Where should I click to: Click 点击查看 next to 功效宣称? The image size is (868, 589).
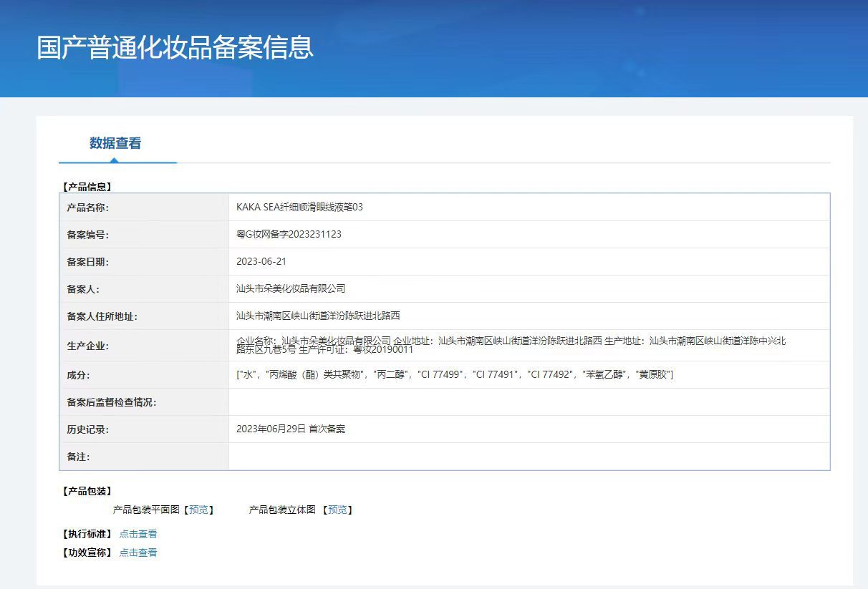138,553
